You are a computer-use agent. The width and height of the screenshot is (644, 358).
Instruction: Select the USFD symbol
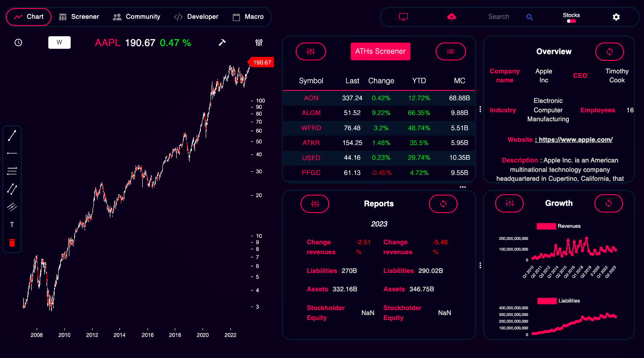[x=311, y=158]
